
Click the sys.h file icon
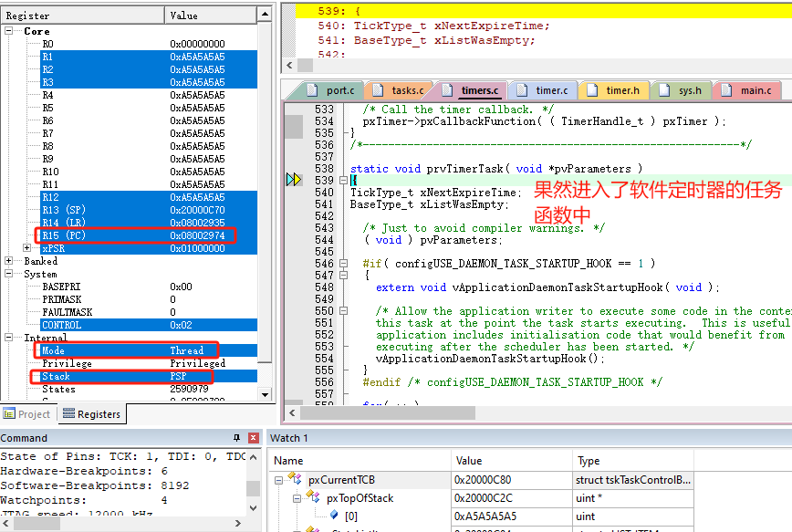pyautogui.click(x=664, y=90)
